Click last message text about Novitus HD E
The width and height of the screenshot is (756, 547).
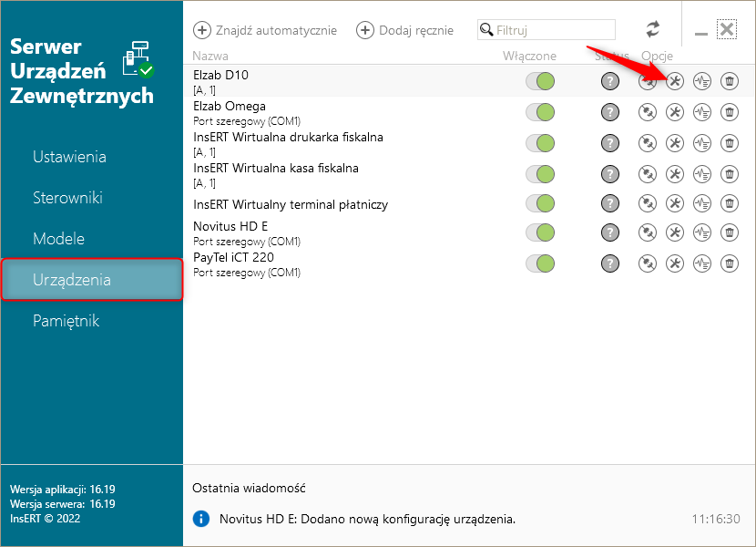click(x=367, y=520)
